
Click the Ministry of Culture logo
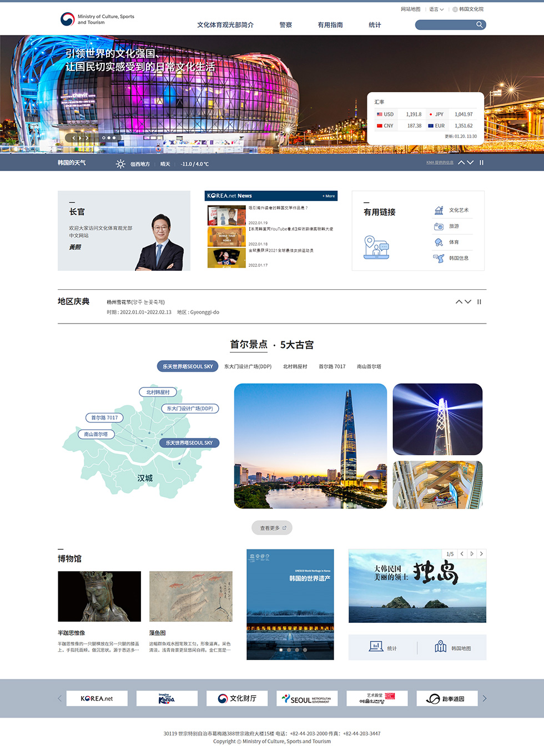(x=67, y=19)
